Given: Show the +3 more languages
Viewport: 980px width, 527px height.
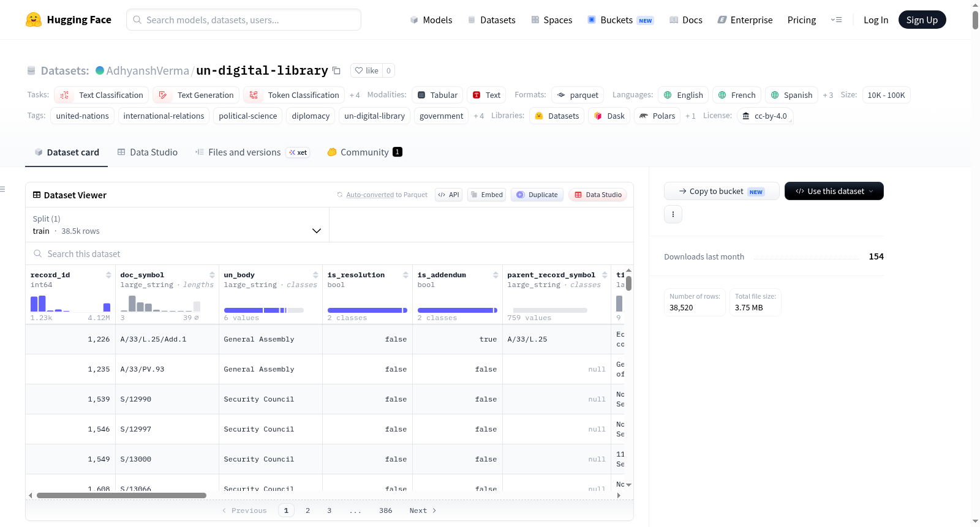Looking at the screenshot, I should point(828,95).
